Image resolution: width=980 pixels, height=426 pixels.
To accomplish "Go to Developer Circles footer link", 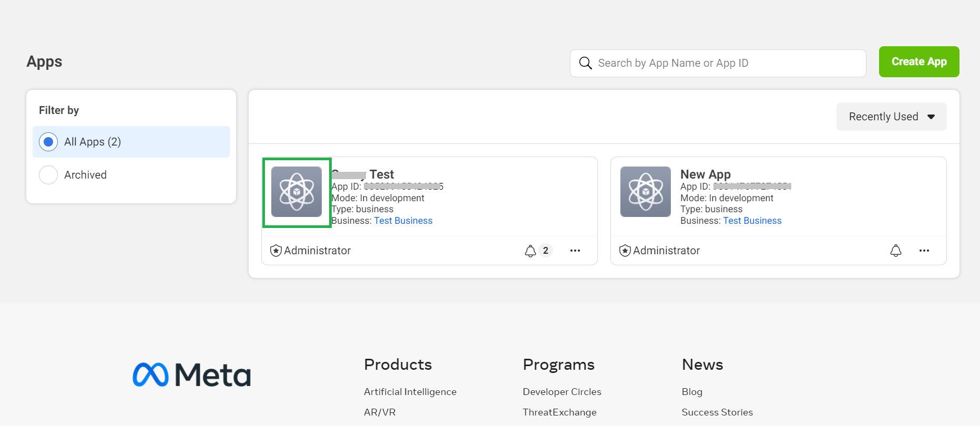I will pyautogui.click(x=562, y=392).
